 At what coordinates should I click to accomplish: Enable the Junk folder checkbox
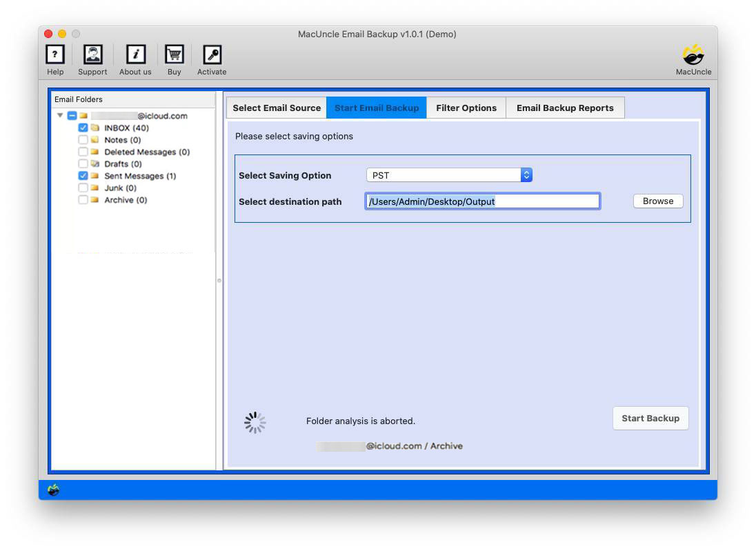tap(83, 188)
